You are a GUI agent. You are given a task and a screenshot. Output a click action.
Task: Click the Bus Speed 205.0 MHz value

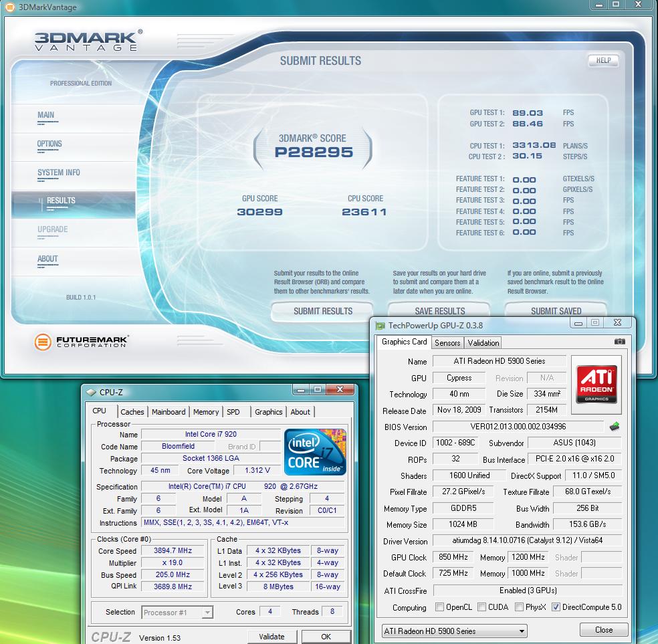(173, 574)
